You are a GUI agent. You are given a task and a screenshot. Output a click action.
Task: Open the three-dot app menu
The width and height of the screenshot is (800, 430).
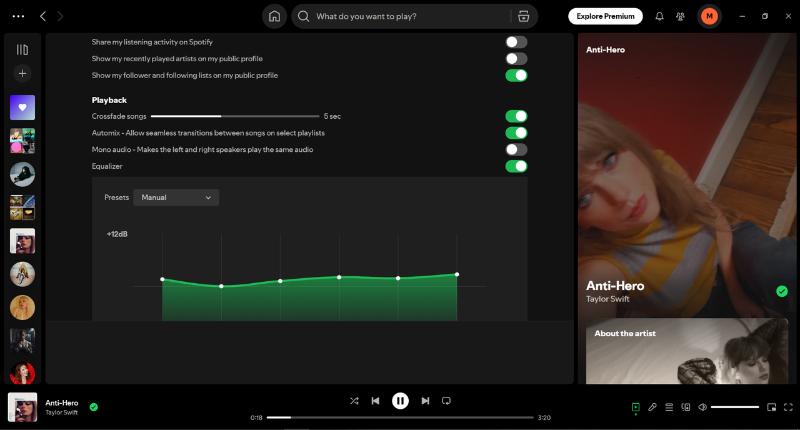[18, 16]
